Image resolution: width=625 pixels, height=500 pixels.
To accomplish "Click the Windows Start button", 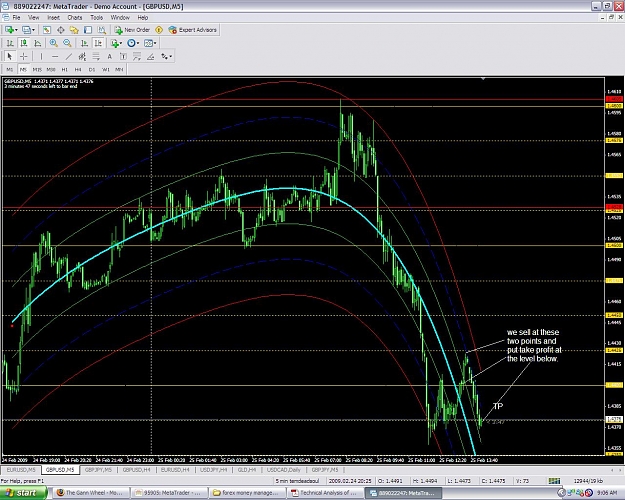I will (24, 493).
